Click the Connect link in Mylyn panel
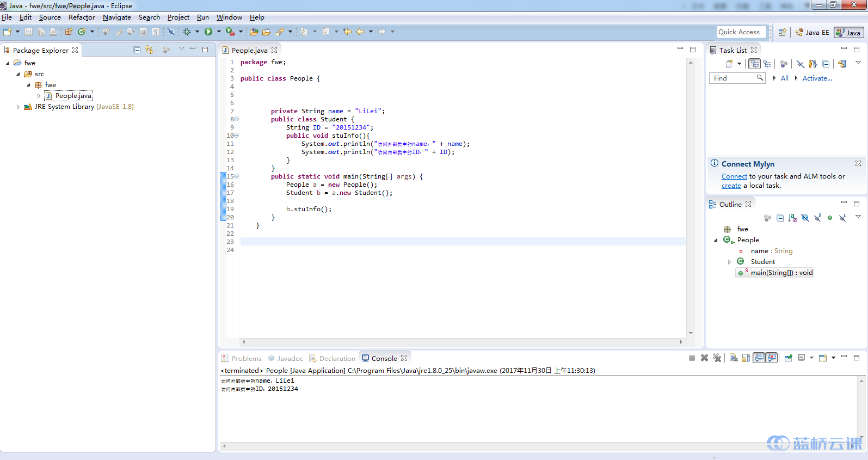Viewport: 868px width, 460px height. click(734, 176)
